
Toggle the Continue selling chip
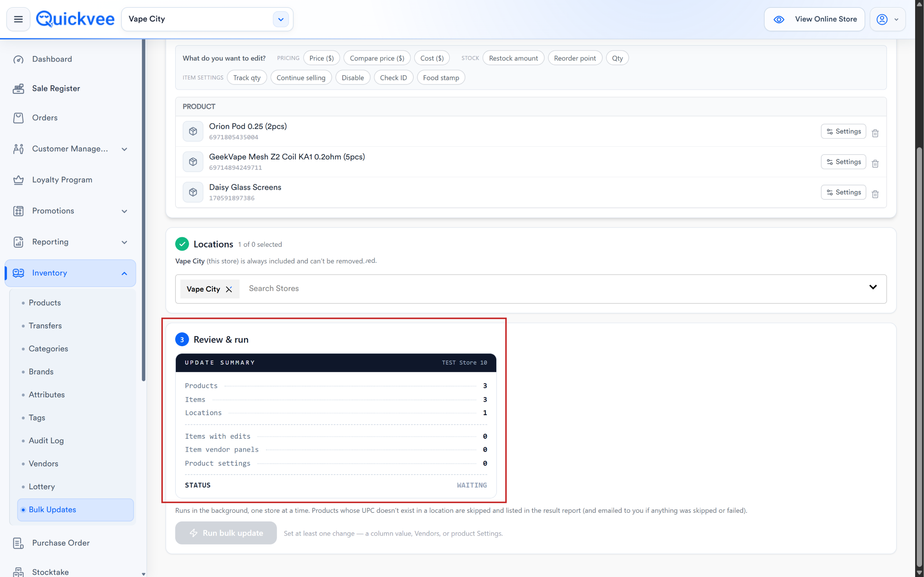[301, 78]
